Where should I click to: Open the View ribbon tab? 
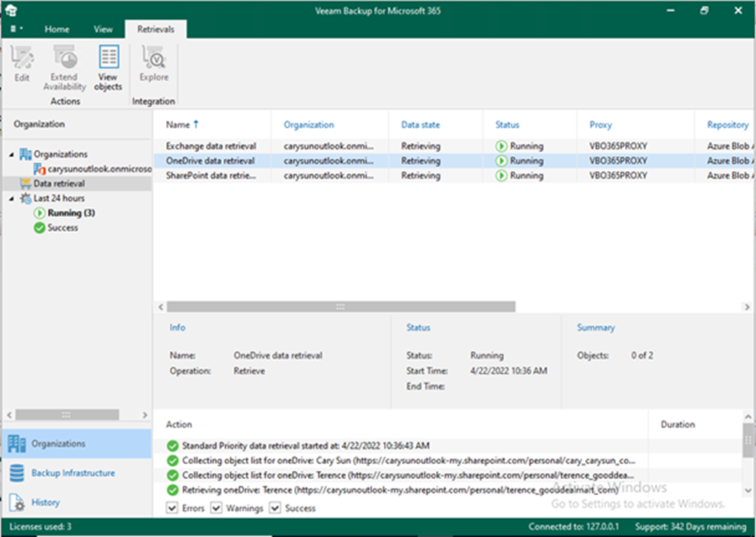coord(103,29)
